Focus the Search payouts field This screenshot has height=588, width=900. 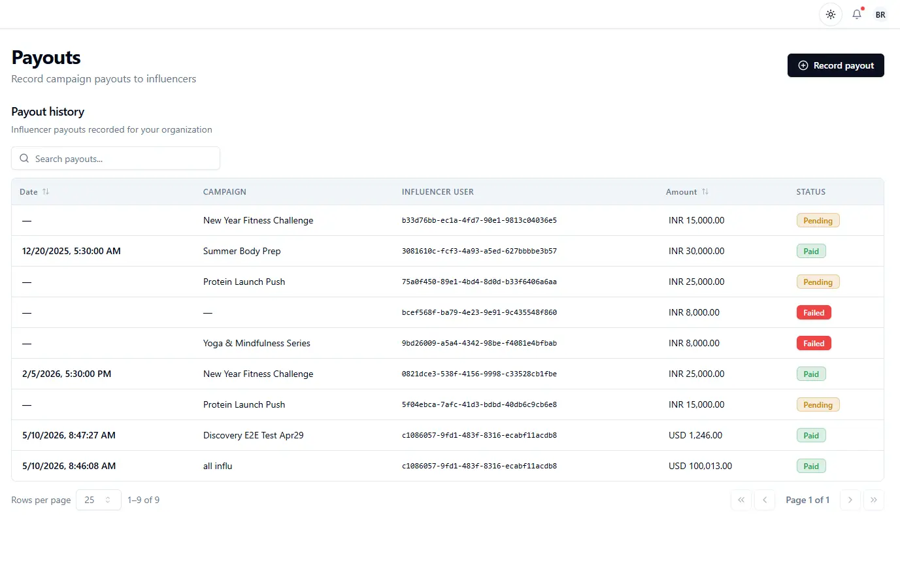pos(116,158)
